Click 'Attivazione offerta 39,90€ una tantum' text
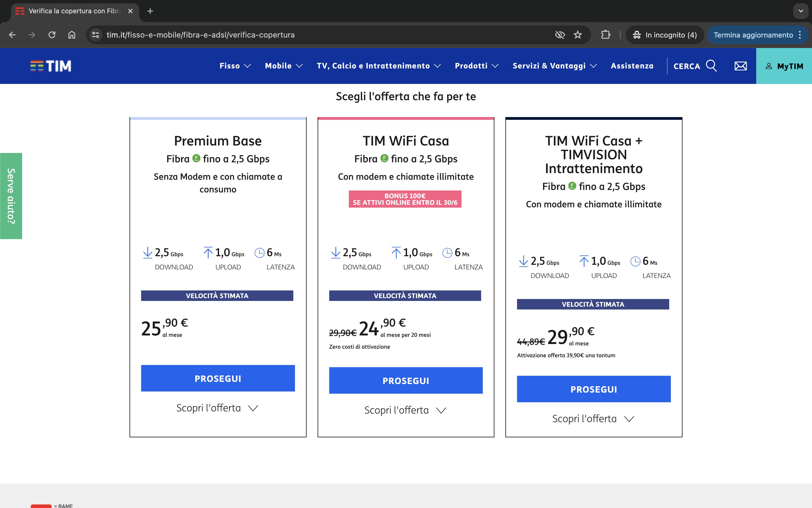The width and height of the screenshot is (812, 508). pos(566,355)
